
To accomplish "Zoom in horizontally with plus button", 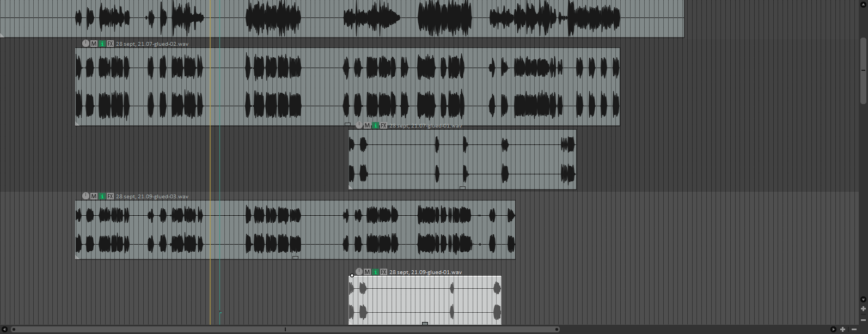I will 842,329.
